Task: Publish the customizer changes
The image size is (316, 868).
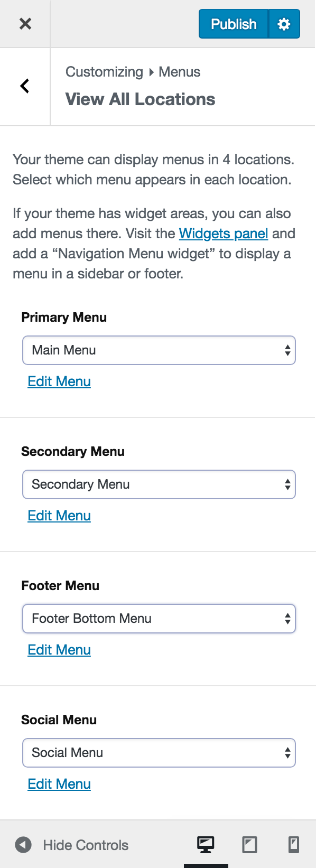Action: point(233,23)
